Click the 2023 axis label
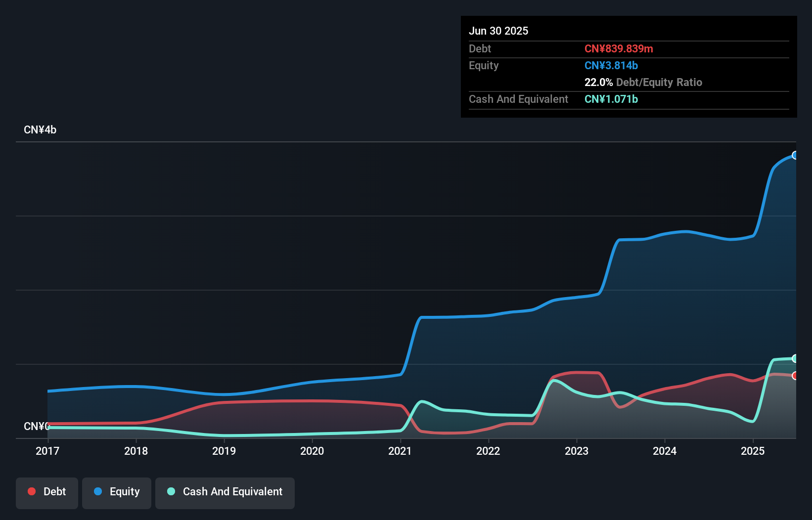 point(577,451)
